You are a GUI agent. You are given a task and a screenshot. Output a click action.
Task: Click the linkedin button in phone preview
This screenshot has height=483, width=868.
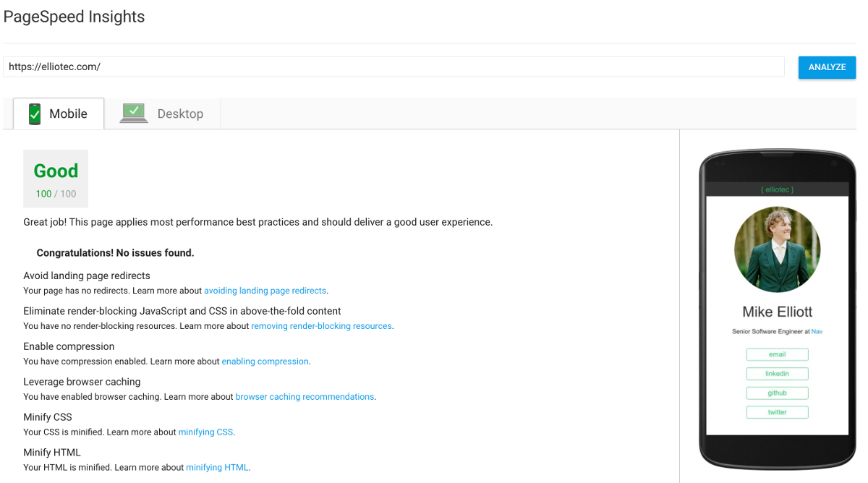[x=777, y=374]
